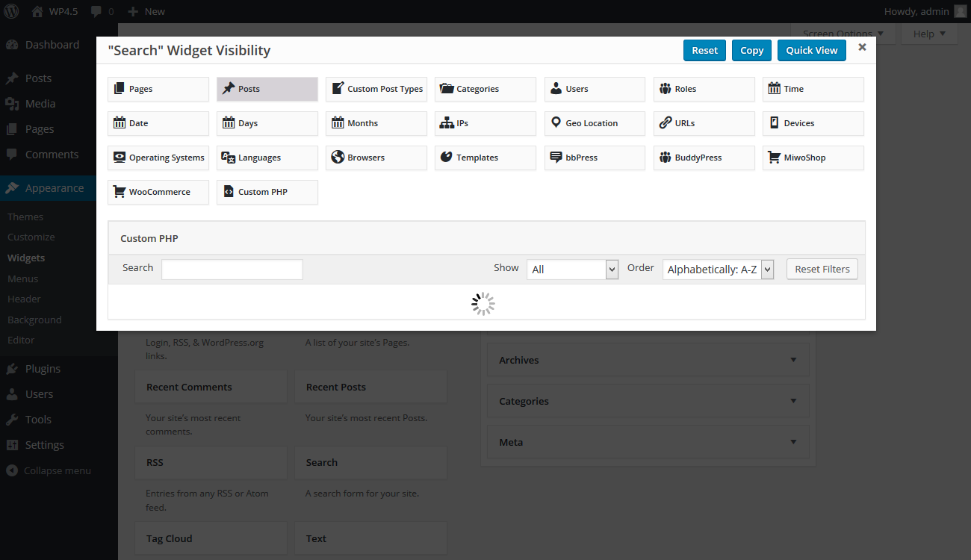The image size is (971, 560).
Task: Click the New content plus menu
Action: 146,11
